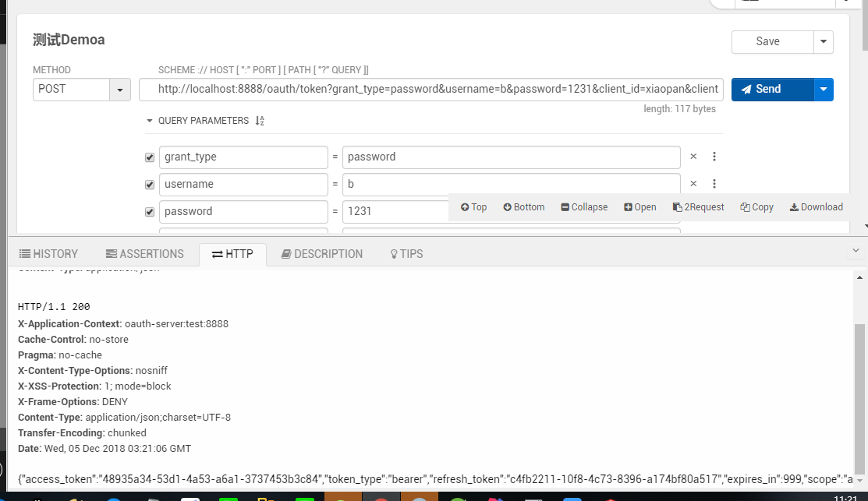Edit the username value field containing b
This screenshot has height=501, width=868.
512,184
